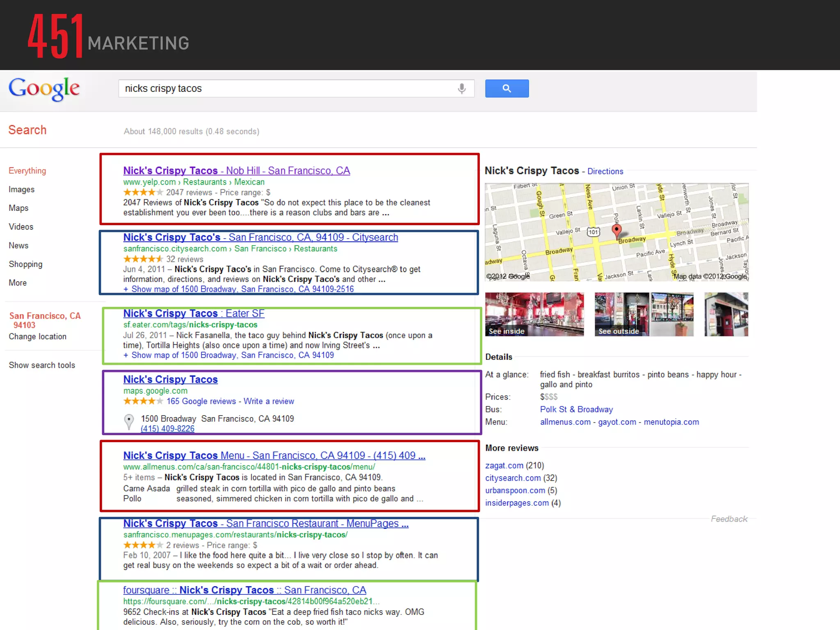Click Write a review link
Image resolution: width=840 pixels, height=630 pixels.
pos(269,401)
